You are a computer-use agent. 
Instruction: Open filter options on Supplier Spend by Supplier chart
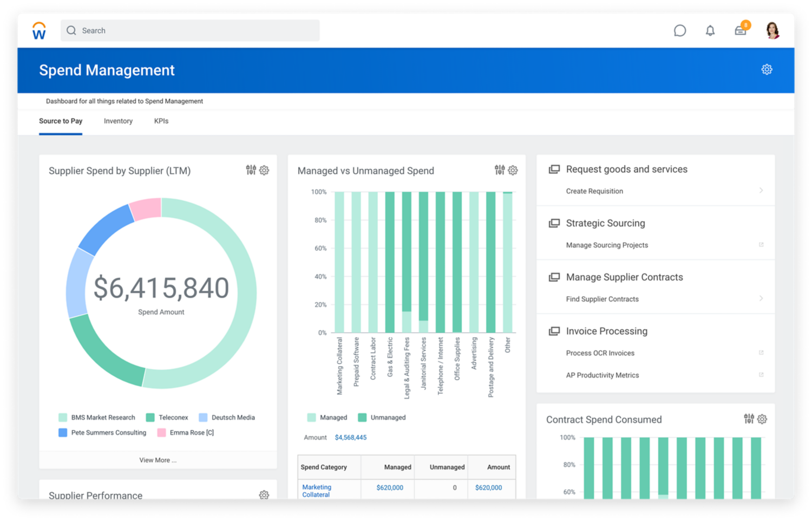tap(251, 170)
